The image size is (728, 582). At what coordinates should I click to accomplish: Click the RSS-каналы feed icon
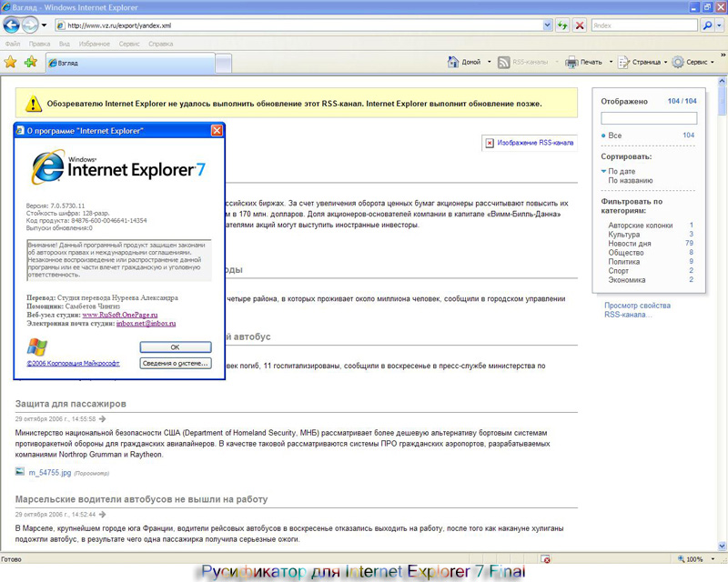[504, 62]
